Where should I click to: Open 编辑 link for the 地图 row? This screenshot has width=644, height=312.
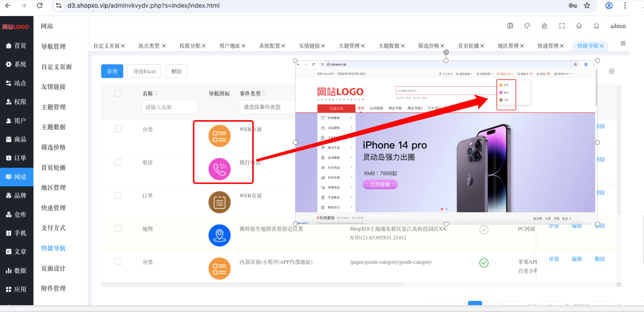click(x=577, y=226)
